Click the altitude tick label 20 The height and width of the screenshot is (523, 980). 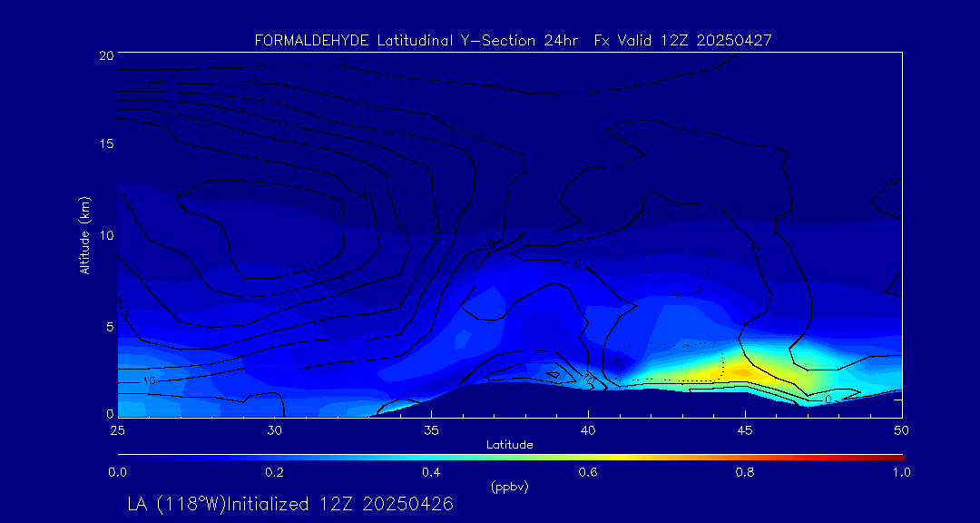pyautogui.click(x=105, y=55)
